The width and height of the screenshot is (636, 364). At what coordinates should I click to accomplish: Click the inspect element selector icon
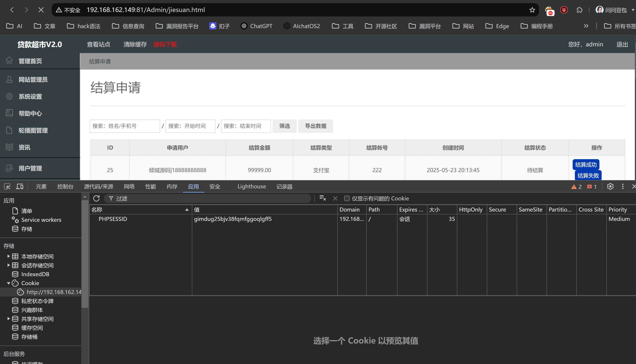click(7, 187)
